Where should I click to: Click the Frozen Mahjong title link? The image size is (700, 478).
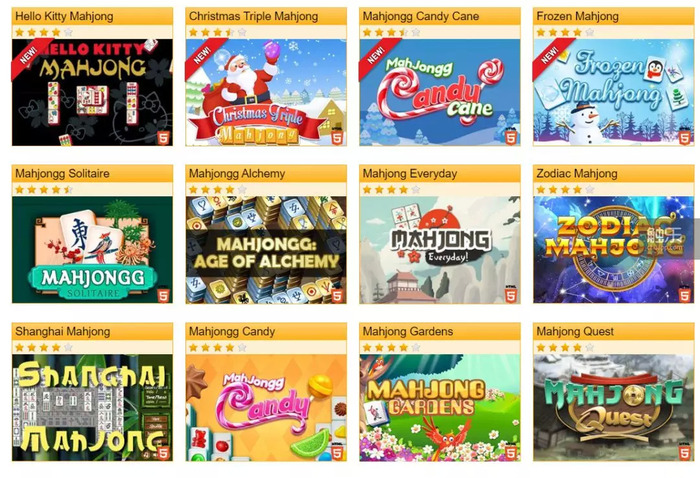pos(577,17)
